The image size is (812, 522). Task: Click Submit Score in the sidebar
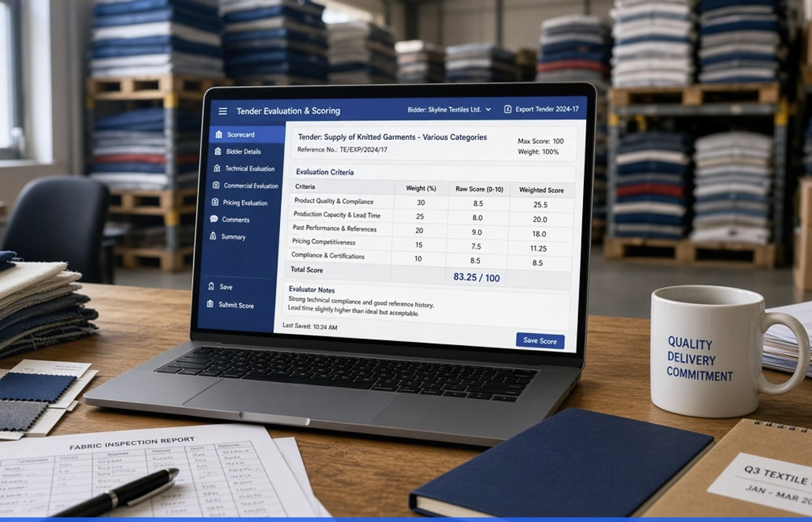(x=230, y=304)
